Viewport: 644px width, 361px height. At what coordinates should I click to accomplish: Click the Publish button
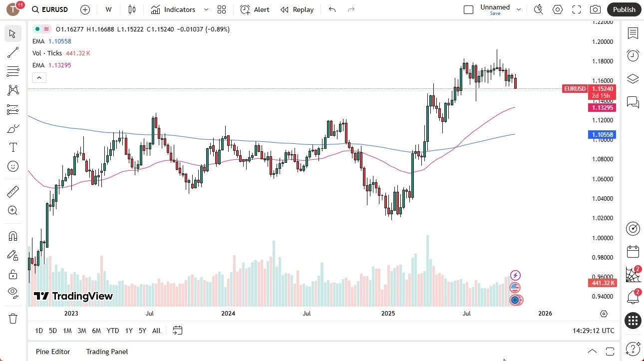[624, 9]
